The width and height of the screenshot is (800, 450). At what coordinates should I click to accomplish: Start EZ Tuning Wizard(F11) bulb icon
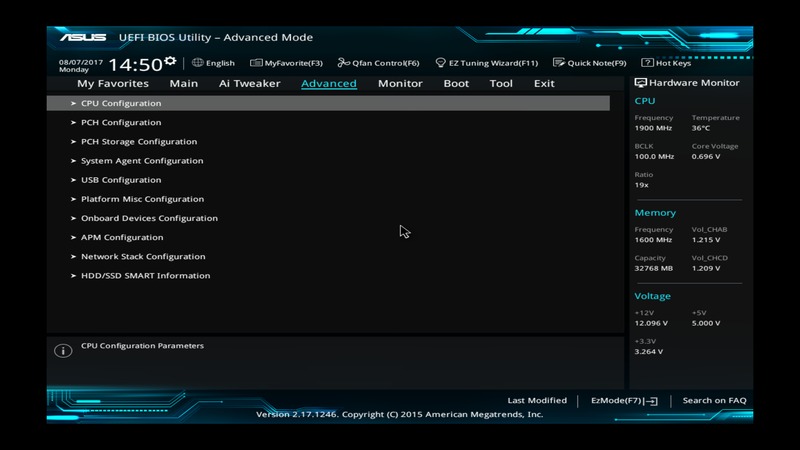point(440,63)
